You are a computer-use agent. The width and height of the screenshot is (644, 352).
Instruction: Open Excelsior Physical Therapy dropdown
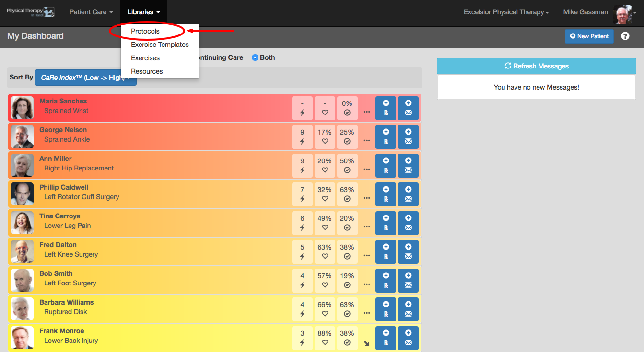coord(506,12)
